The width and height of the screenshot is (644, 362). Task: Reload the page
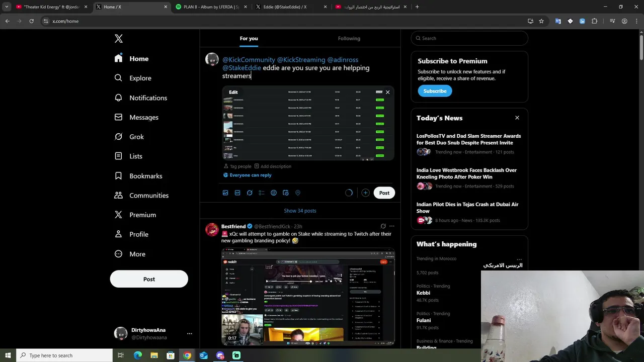point(31,21)
